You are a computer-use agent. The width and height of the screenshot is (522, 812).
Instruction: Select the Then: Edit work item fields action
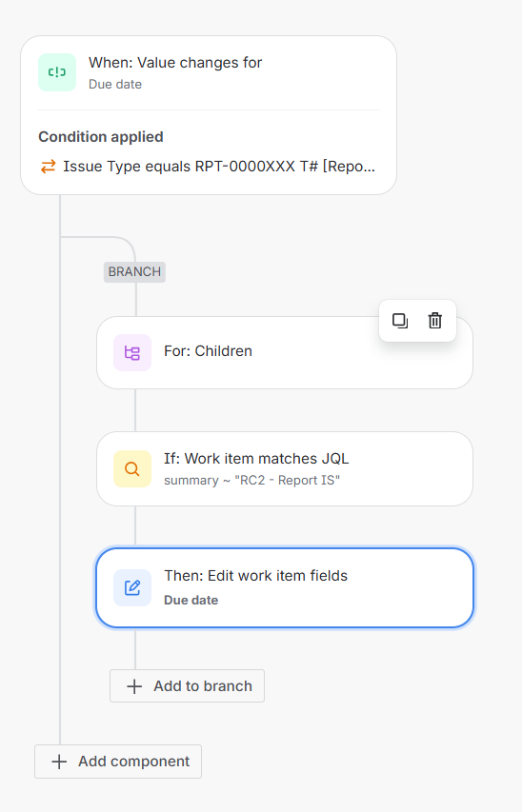point(285,587)
